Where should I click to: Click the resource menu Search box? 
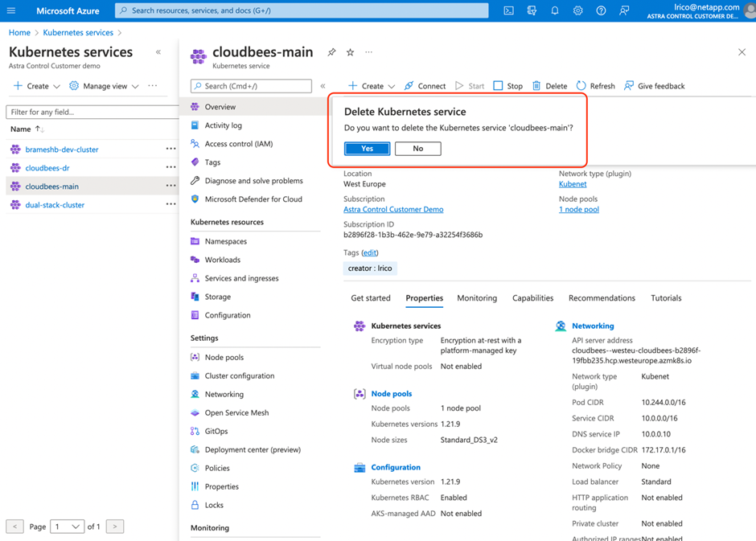[251, 86]
